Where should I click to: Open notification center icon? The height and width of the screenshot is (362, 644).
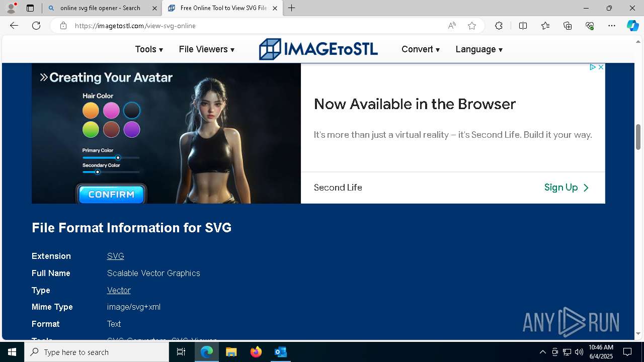627,352
